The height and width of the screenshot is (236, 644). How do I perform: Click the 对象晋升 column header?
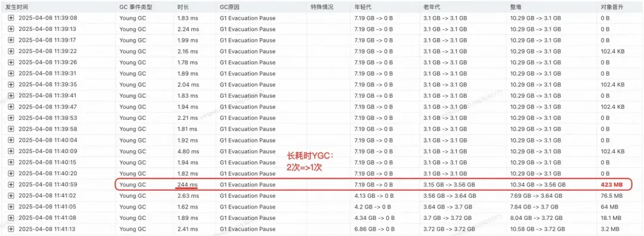612,7
